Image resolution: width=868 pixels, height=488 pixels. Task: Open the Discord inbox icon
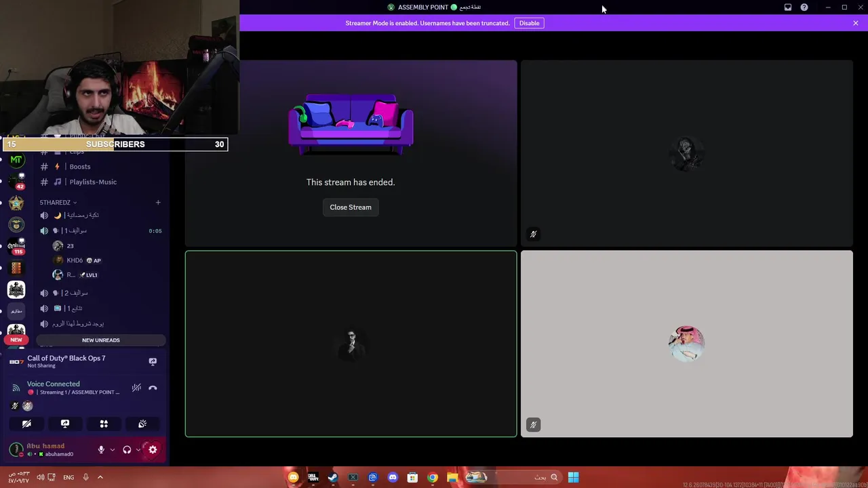click(x=788, y=7)
